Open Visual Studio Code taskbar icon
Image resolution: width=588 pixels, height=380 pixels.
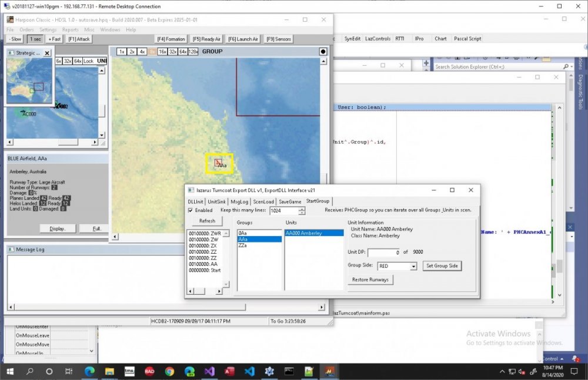pos(249,371)
